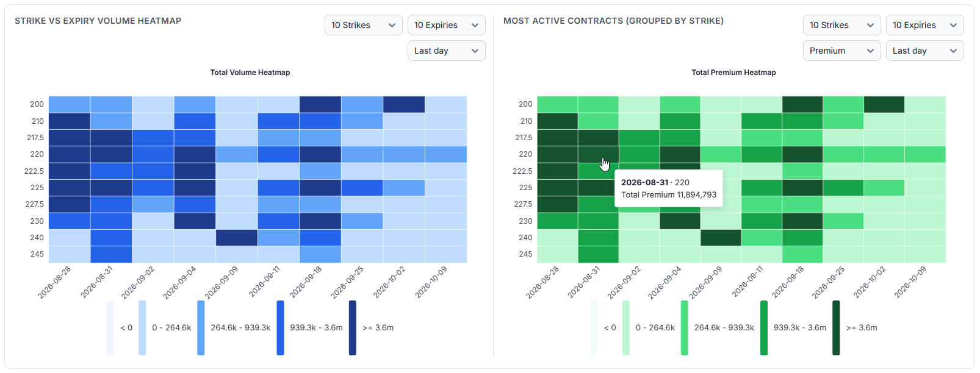Select premium heatmap cell strike 220, expiry 2026-10-09

[x=925, y=154]
